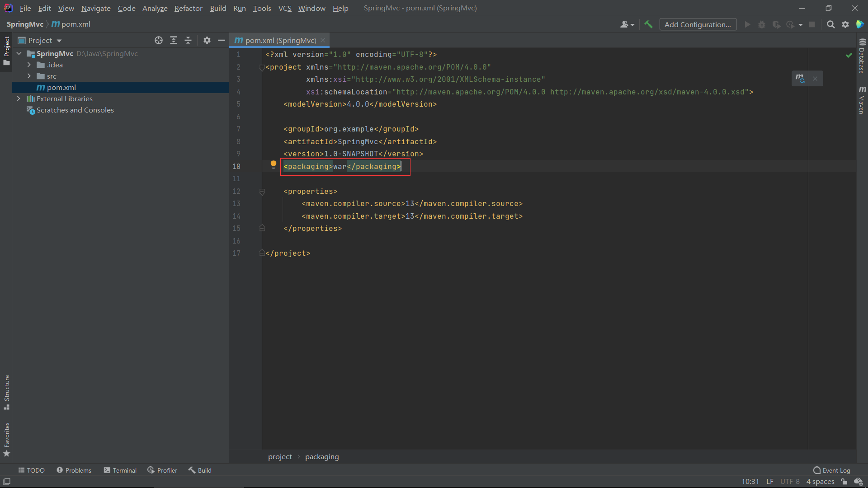Click the Search Everywhere magnifier icon
The image size is (868, 488).
830,24
